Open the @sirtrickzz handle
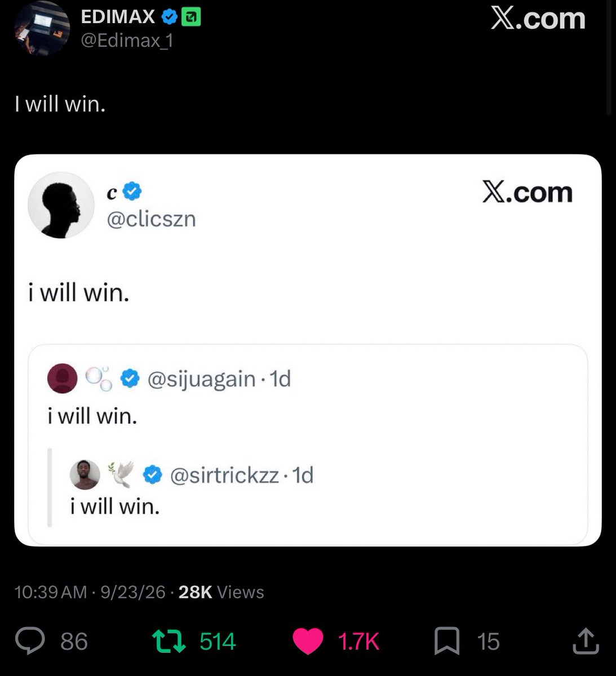Image resolution: width=616 pixels, height=676 pixels. point(225,475)
